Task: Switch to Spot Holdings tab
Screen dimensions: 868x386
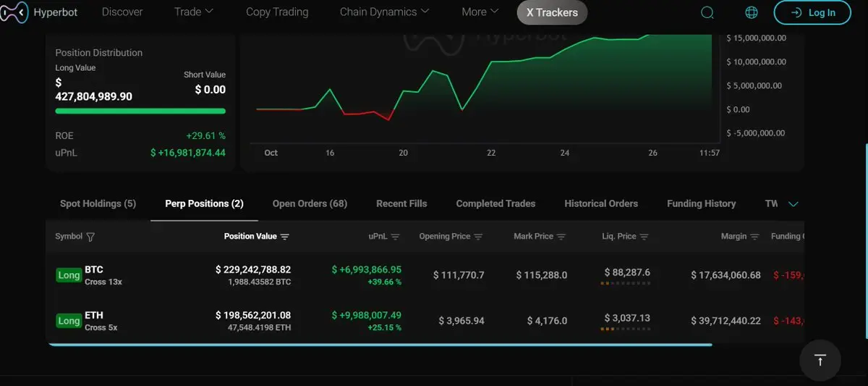Action: 98,204
